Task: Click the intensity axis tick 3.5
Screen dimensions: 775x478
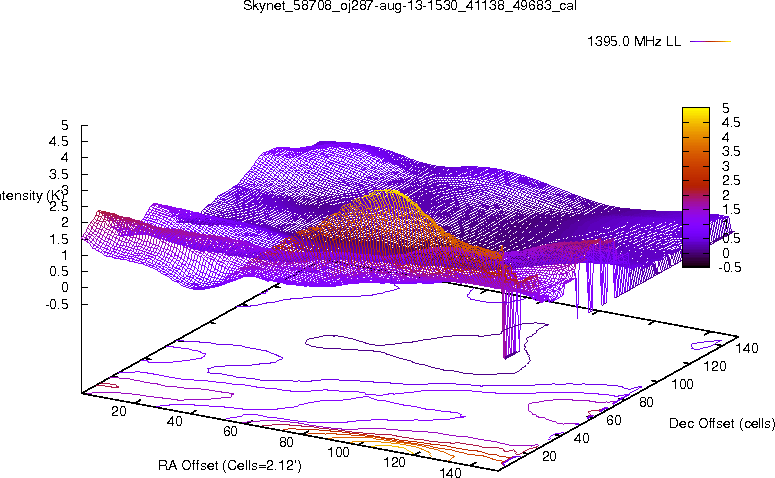Action: [58, 174]
